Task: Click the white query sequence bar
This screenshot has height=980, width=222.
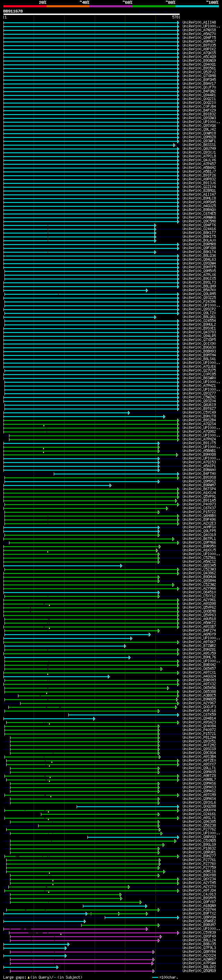Action: click(x=92, y=14)
